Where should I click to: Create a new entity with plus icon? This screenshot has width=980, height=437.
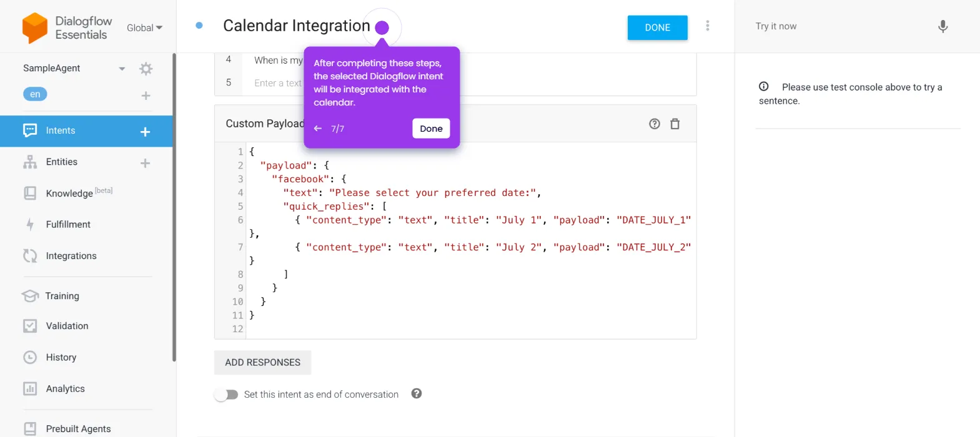pos(145,163)
